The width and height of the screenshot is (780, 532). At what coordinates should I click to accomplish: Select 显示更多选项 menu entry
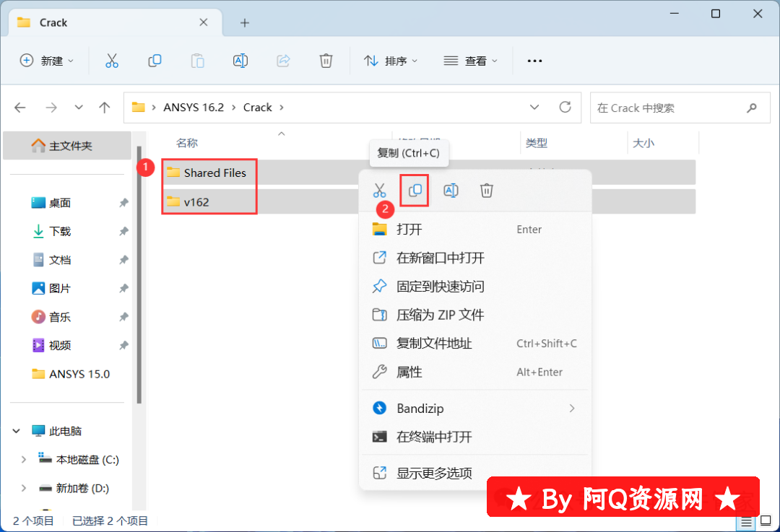coord(475,473)
